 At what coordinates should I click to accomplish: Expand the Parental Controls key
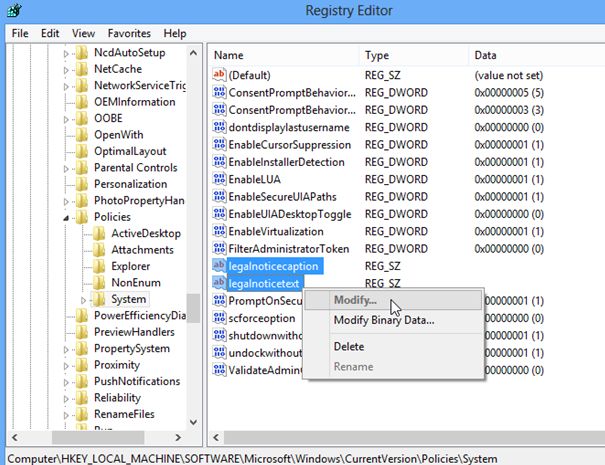point(66,169)
